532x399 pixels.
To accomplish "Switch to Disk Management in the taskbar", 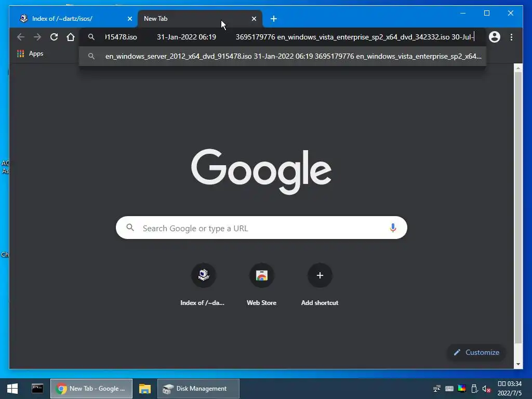I will pos(198,389).
